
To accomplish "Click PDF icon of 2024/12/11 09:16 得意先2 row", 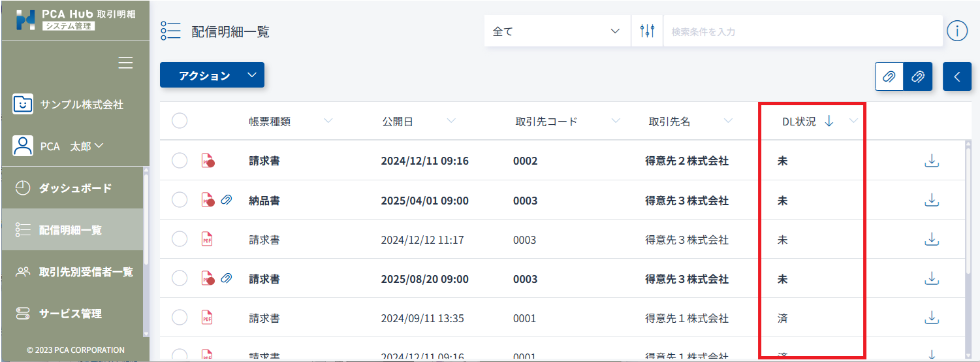I will tap(208, 161).
